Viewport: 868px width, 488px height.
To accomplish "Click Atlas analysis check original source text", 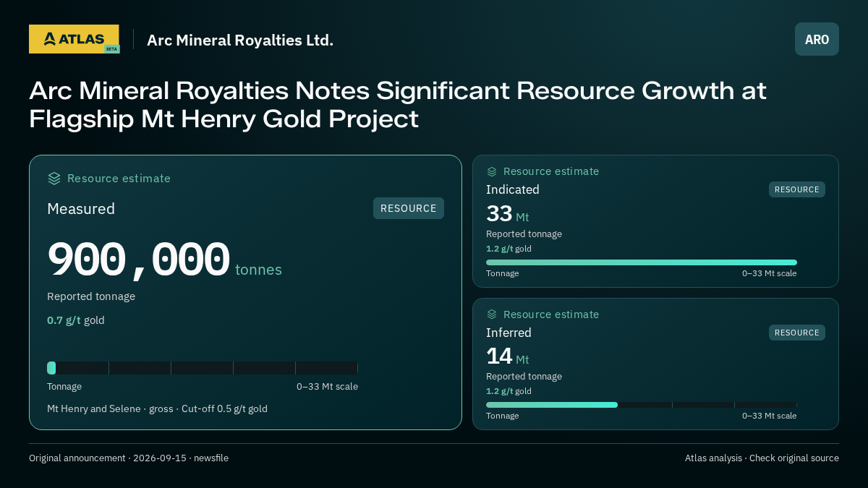I will coord(762,458).
